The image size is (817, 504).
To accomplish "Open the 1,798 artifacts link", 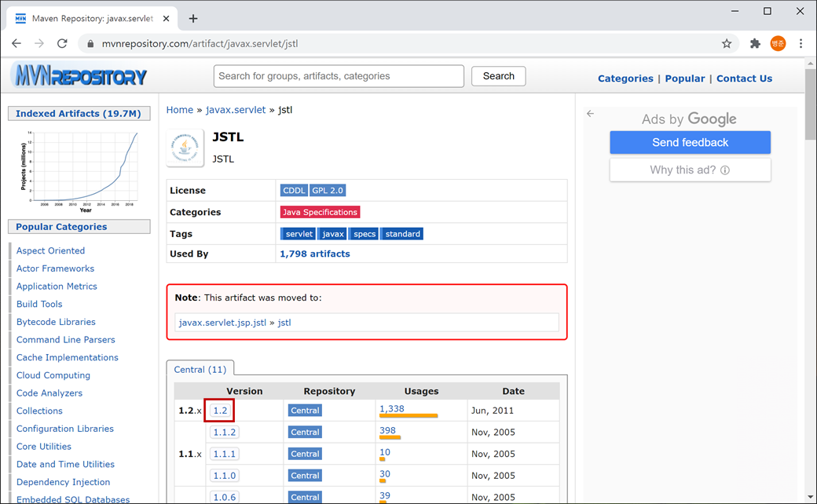I will [x=315, y=254].
